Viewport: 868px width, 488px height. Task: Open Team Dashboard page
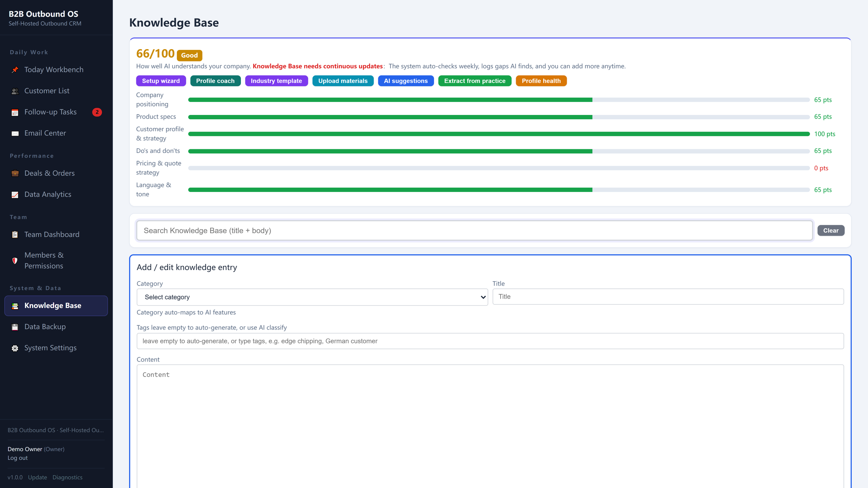tap(56, 235)
